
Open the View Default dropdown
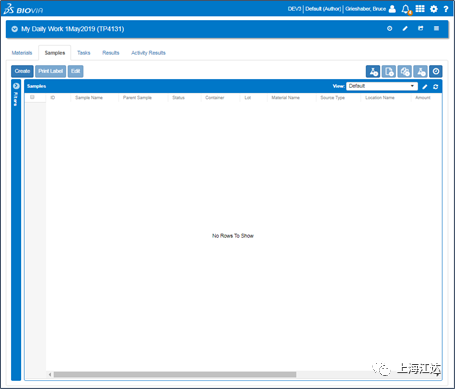click(x=382, y=86)
